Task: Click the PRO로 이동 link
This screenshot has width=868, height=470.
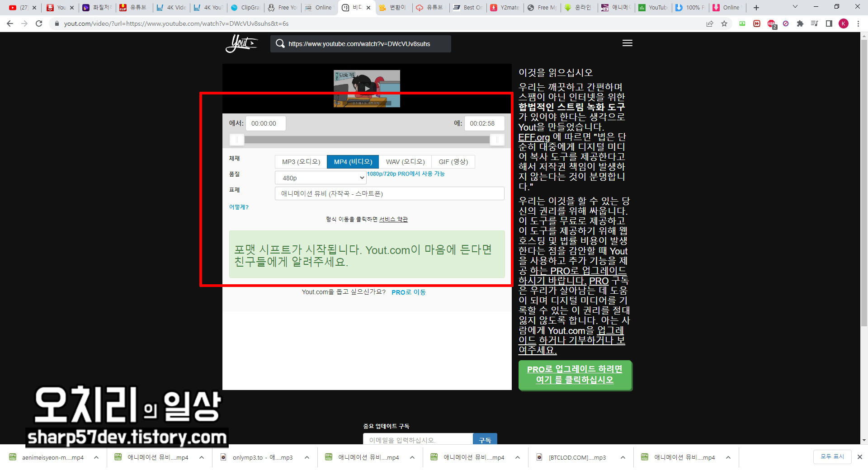Action: (409, 292)
